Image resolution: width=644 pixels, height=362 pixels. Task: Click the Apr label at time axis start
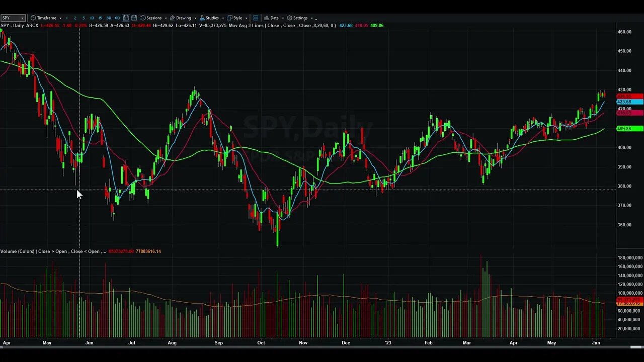[x=7, y=343]
